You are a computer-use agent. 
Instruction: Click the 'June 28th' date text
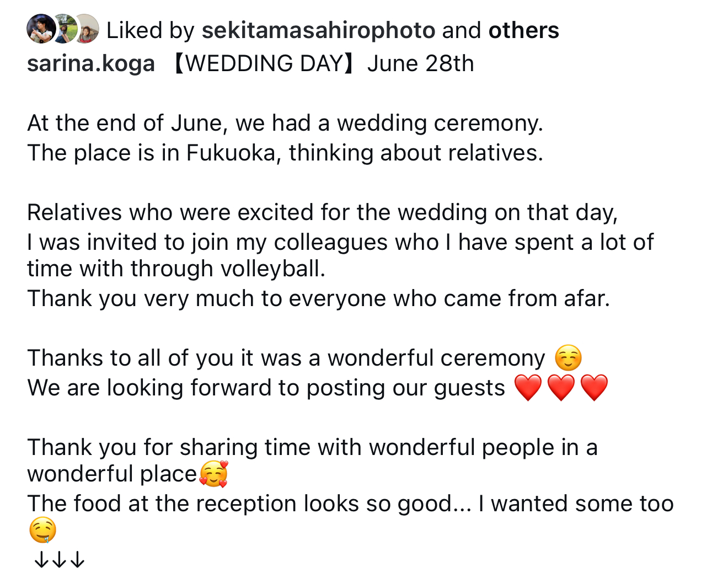(421, 63)
